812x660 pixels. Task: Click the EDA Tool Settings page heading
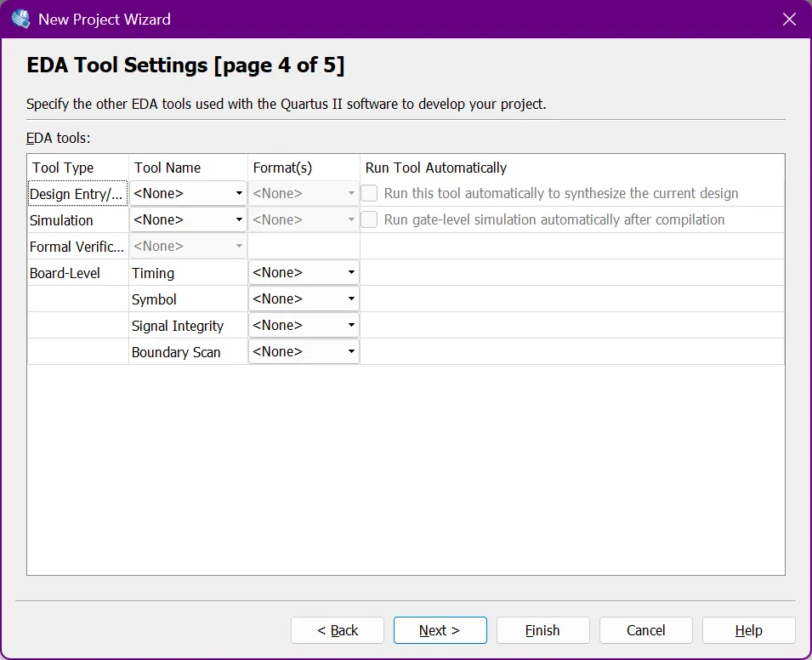(x=185, y=65)
